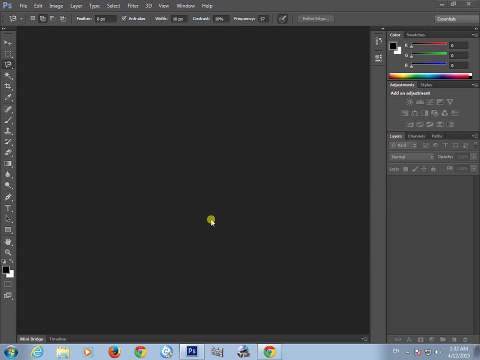Select the Blur tool

[x=8, y=175]
